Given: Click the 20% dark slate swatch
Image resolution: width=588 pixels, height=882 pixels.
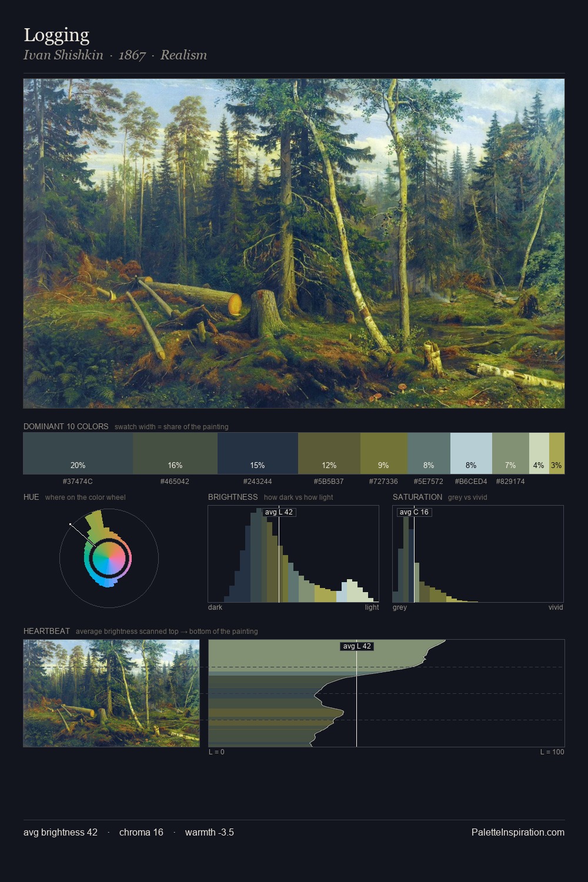Looking at the screenshot, I should tap(78, 453).
